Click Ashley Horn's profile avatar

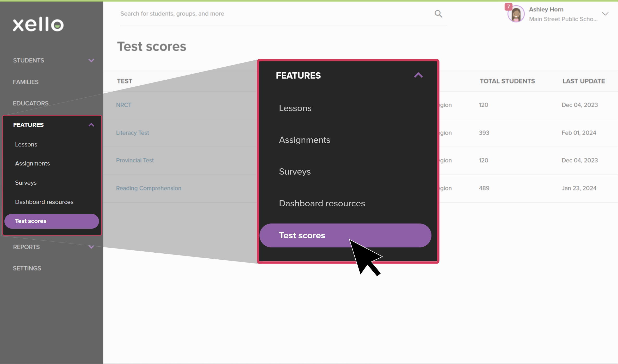(516, 14)
